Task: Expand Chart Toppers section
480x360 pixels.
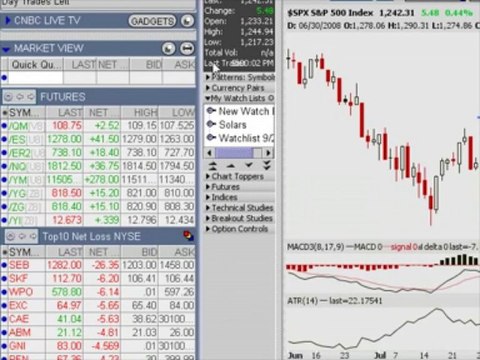Action: pos(238,177)
